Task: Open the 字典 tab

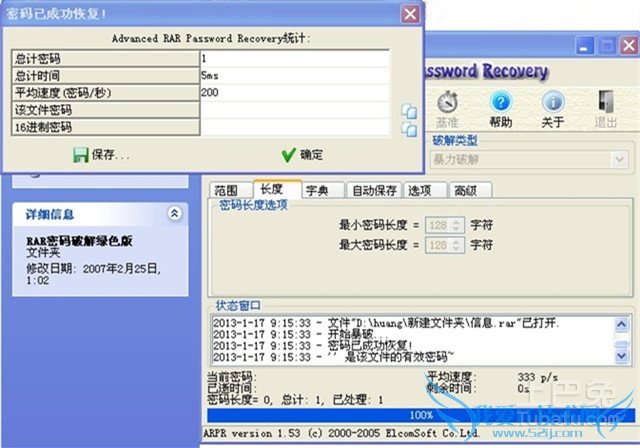Action: [x=323, y=191]
